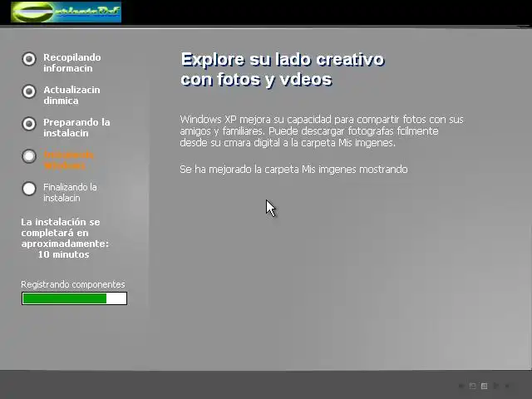Select the orange Instalando Windows step bullet
532x399 pixels.
pos(29,156)
